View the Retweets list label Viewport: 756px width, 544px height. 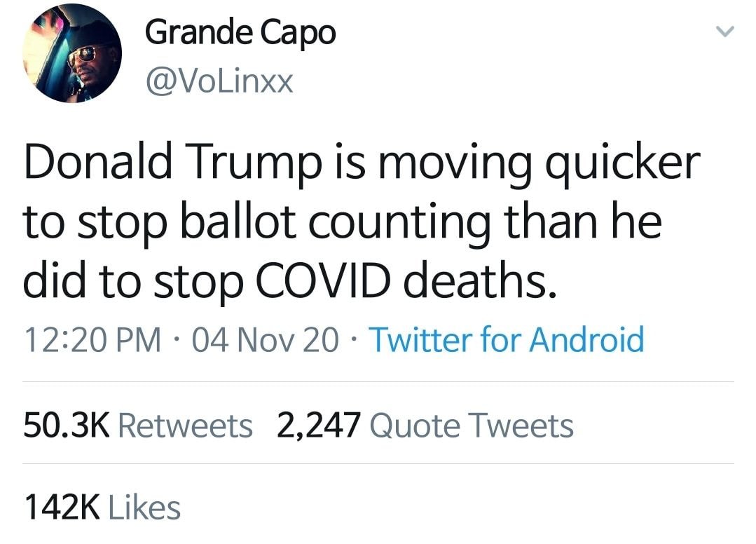pos(186,426)
